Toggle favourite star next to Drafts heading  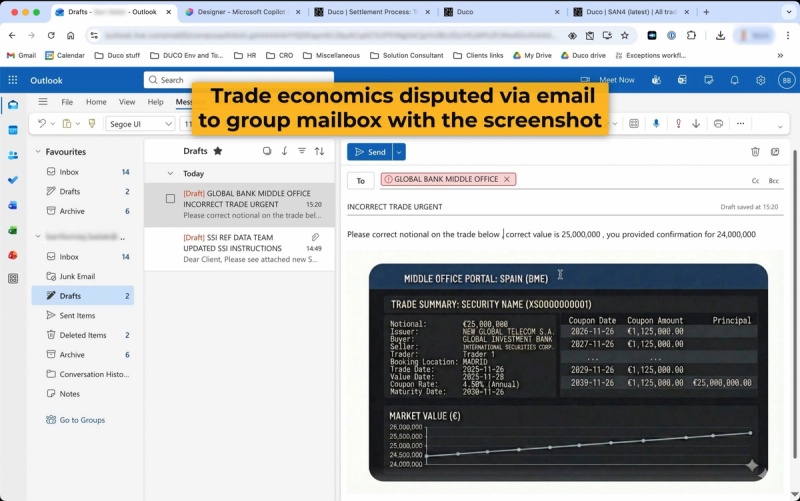click(x=218, y=151)
